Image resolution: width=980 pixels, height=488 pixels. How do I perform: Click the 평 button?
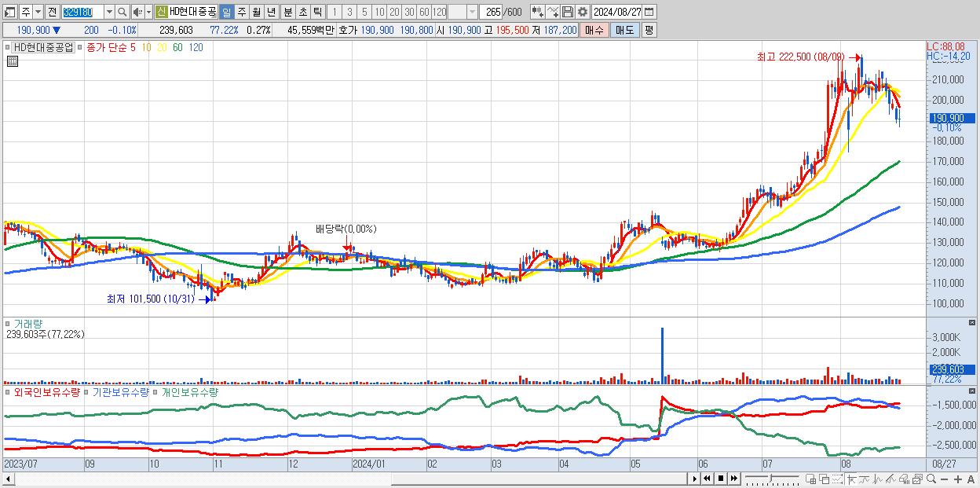tap(649, 30)
